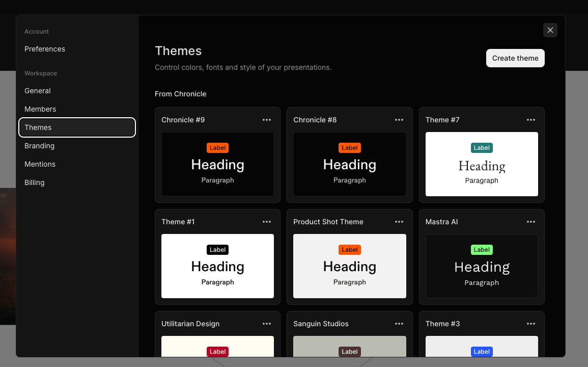
Task: Click the Account section label
Action: [x=36, y=32]
